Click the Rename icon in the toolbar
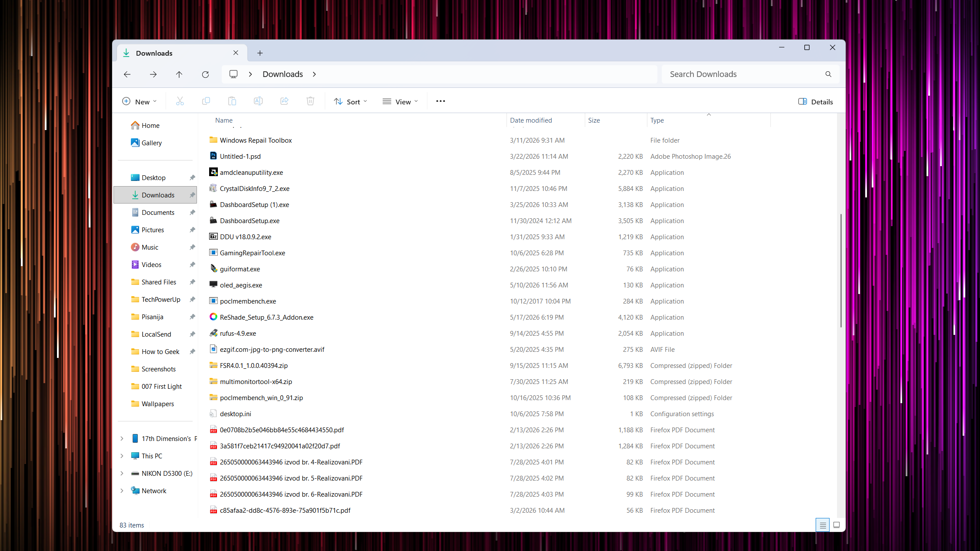 pos(258,101)
